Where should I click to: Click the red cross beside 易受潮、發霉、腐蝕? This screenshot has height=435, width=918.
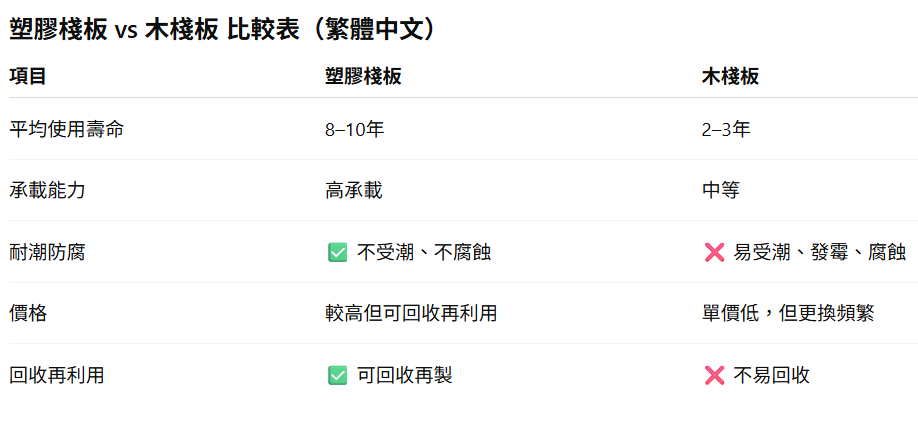tap(714, 253)
